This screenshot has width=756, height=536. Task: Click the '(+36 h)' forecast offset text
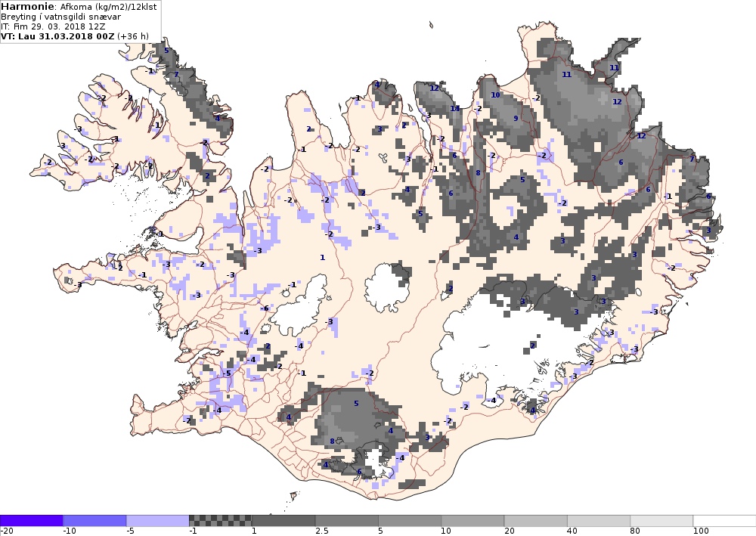tap(132, 36)
